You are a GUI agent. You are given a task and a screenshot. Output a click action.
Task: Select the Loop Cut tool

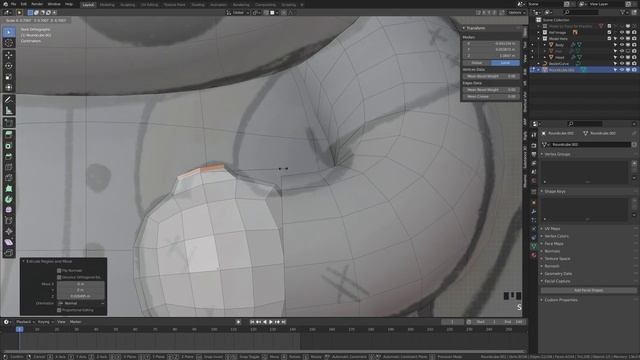pyautogui.click(x=9, y=167)
